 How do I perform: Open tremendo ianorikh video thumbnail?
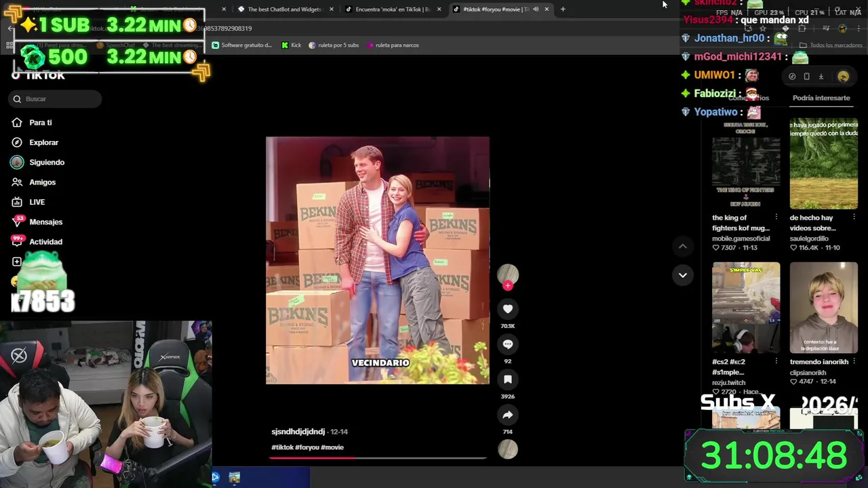click(823, 308)
